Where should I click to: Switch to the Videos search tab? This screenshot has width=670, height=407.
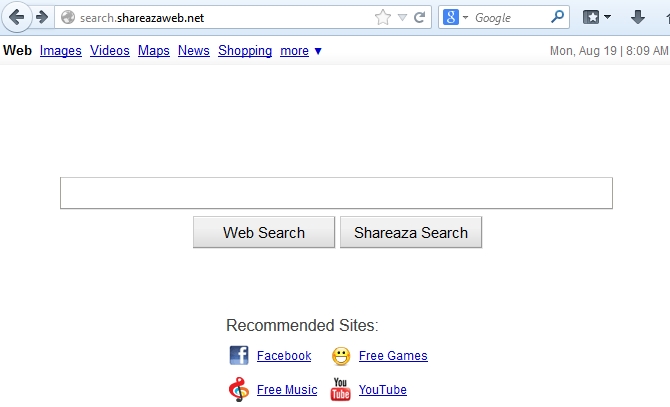(x=110, y=51)
